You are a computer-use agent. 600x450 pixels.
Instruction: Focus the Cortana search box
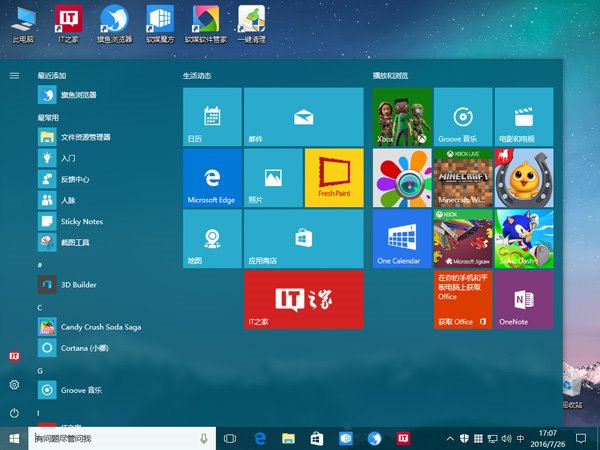click(122, 439)
